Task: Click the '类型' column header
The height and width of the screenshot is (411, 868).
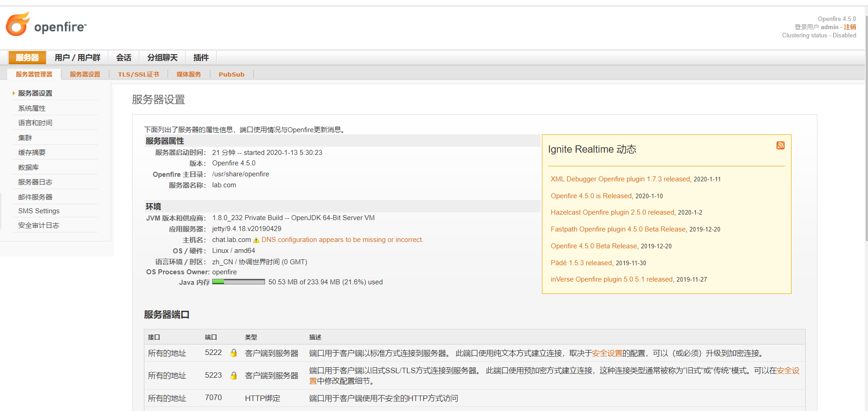Action: (x=251, y=337)
